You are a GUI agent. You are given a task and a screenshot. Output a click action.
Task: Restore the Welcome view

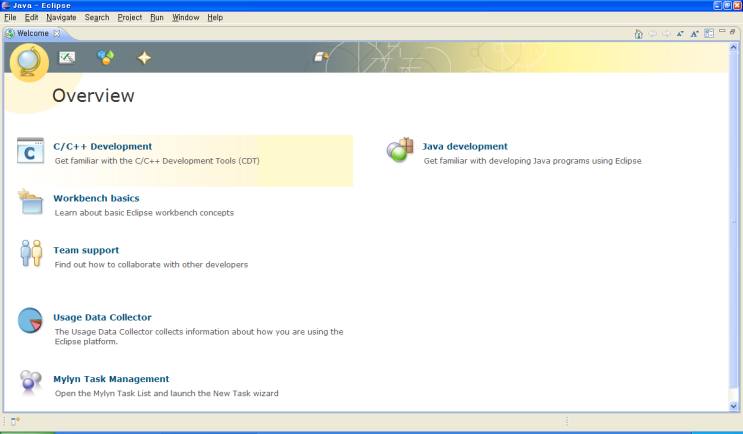733,31
